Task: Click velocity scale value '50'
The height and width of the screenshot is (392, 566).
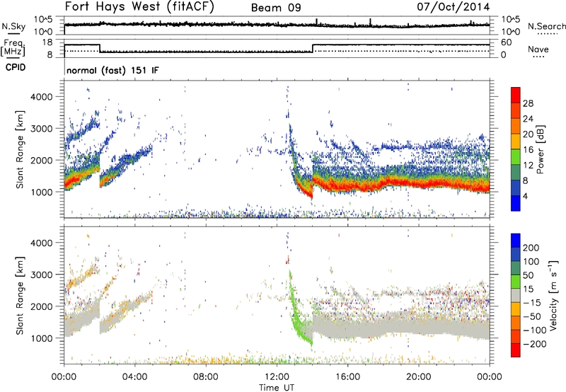Action: pos(528,275)
